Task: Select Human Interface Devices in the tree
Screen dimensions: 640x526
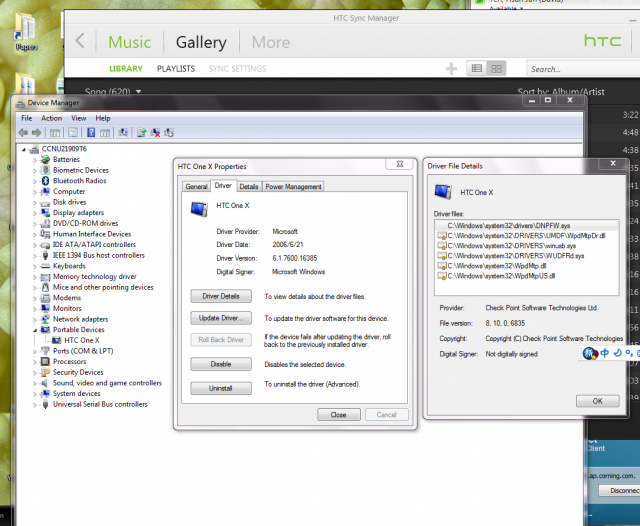Action: (x=92, y=234)
